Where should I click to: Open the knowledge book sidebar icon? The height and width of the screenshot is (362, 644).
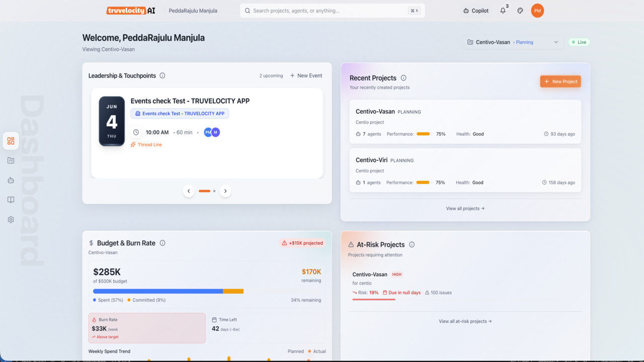point(11,200)
